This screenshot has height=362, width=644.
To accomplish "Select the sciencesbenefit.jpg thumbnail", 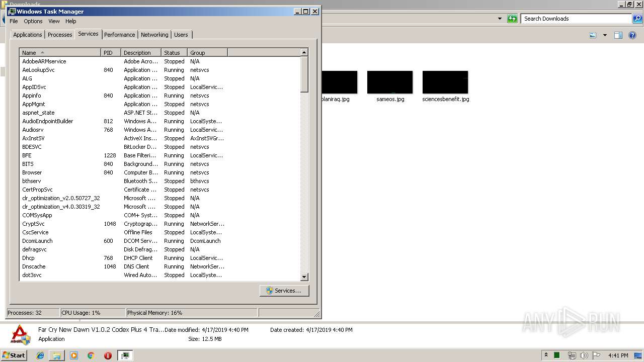I will (x=445, y=82).
